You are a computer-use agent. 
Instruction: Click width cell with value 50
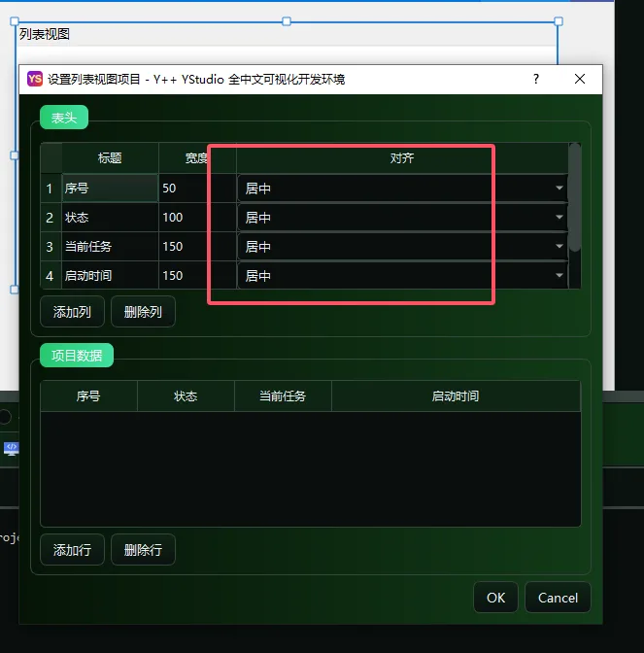click(197, 189)
